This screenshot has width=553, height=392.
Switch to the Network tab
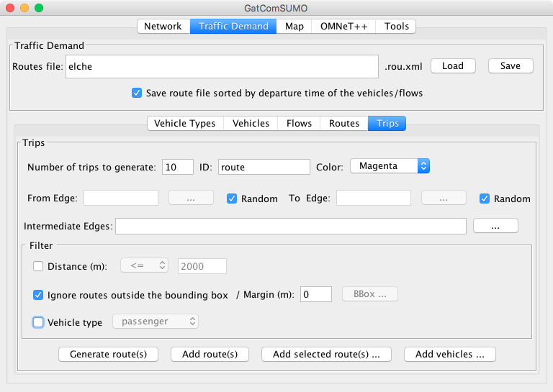click(x=163, y=26)
